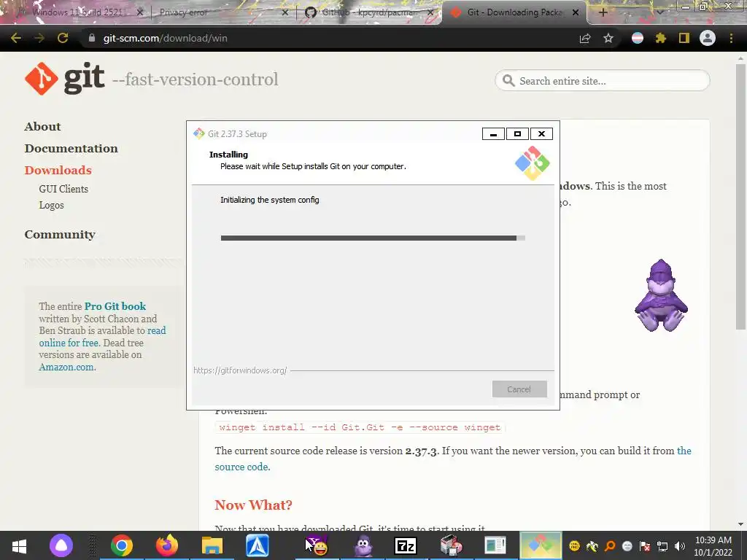Click the BonziBuddy gorilla character on the page
Screen dimensions: 747x560
[661, 295]
